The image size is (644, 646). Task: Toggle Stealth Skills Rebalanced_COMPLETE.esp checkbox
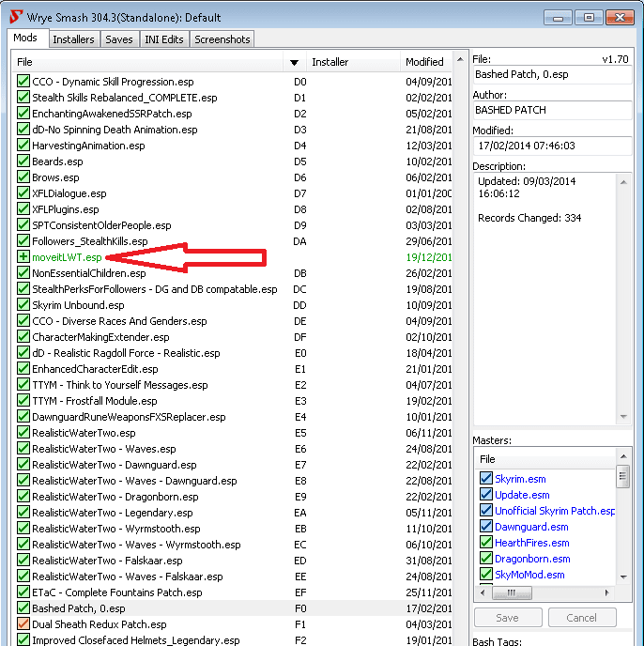coord(23,98)
